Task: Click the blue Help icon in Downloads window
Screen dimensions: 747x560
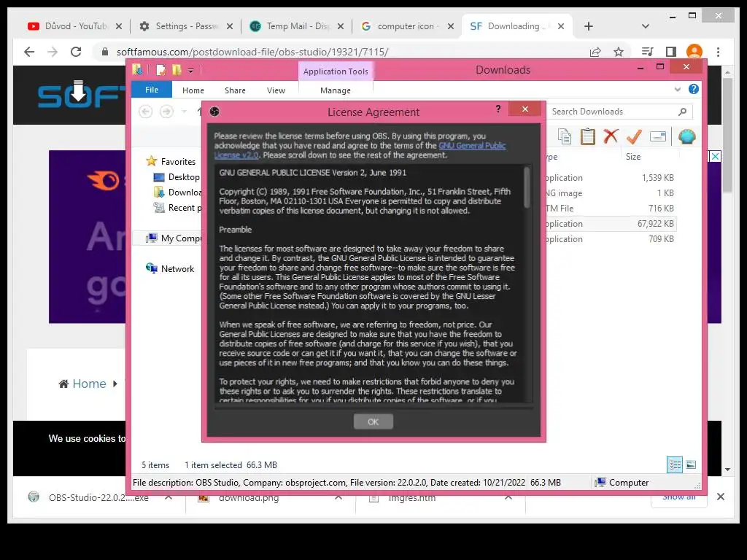Action: [x=694, y=89]
